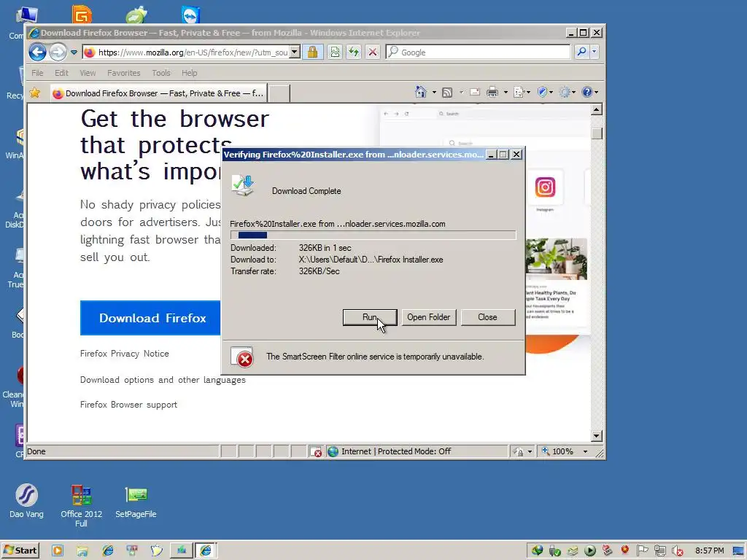Image resolution: width=747 pixels, height=560 pixels.
Task: Open the Office 2012 Full desktop icon
Action: pos(82,506)
